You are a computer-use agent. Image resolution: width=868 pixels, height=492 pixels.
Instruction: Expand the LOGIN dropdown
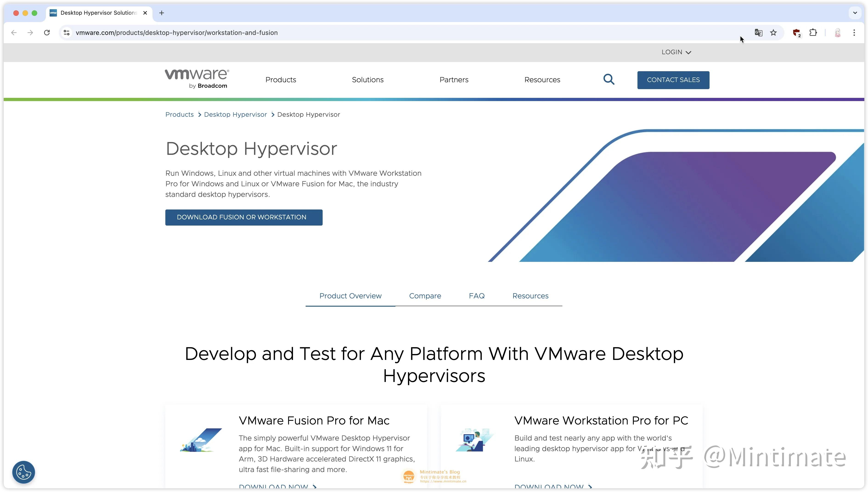676,52
